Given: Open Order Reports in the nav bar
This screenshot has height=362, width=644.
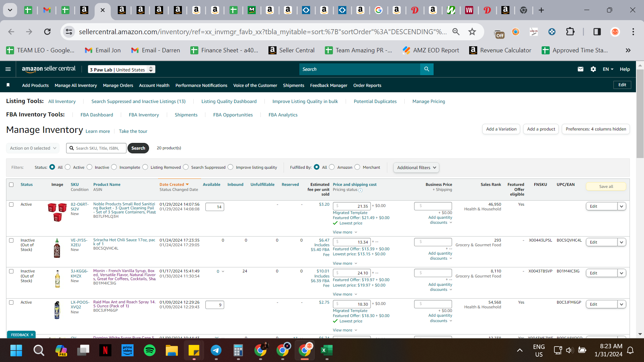Looking at the screenshot, I should 367,85.
